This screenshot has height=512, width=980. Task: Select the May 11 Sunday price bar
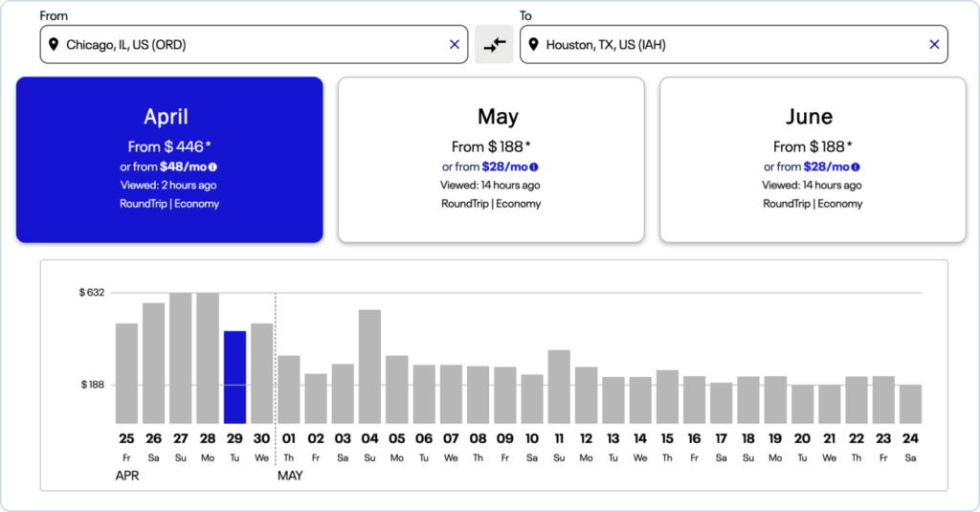pos(559,387)
